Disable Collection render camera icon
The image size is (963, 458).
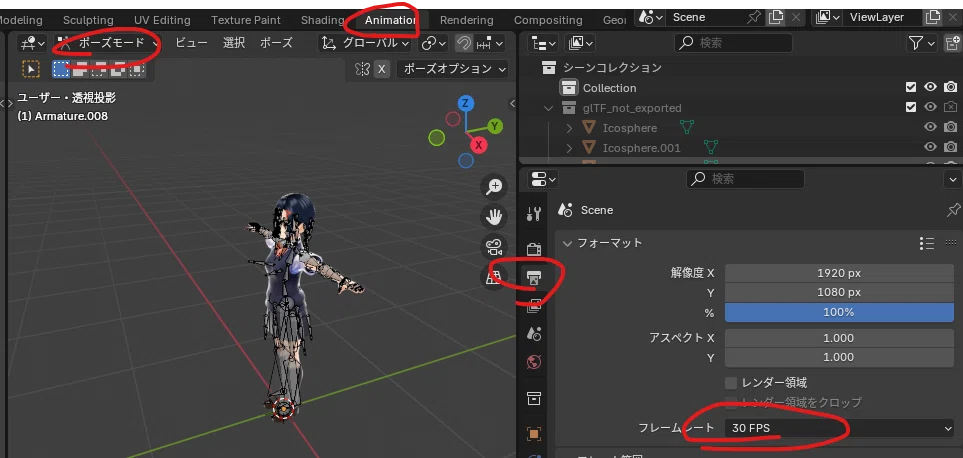951,88
